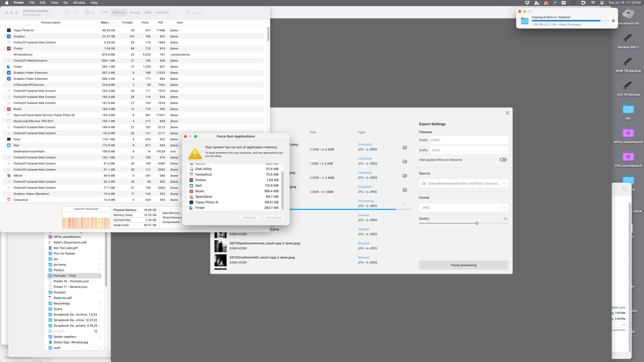Reveal the first completed export in folder
This screenshot has height=362, width=644.
click(405, 147)
